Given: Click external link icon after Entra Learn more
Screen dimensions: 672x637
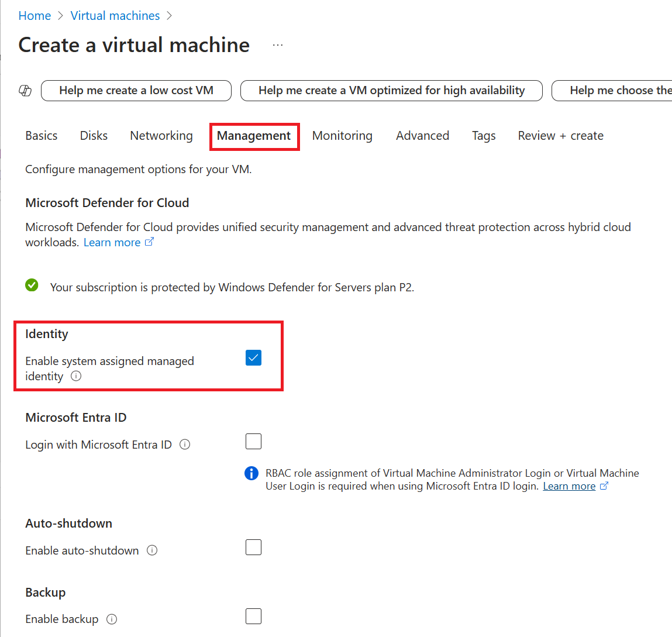Looking at the screenshot, I should [x=605, y=486].
